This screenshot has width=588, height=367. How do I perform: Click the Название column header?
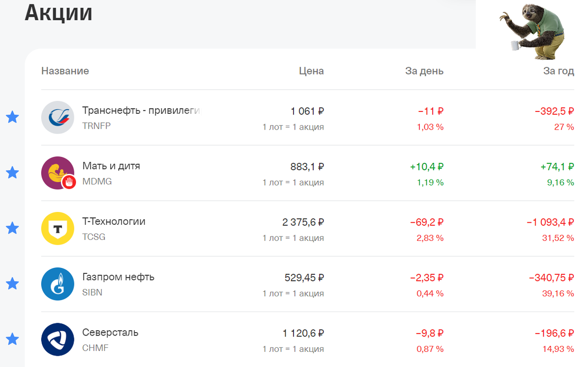pos(65,71)
